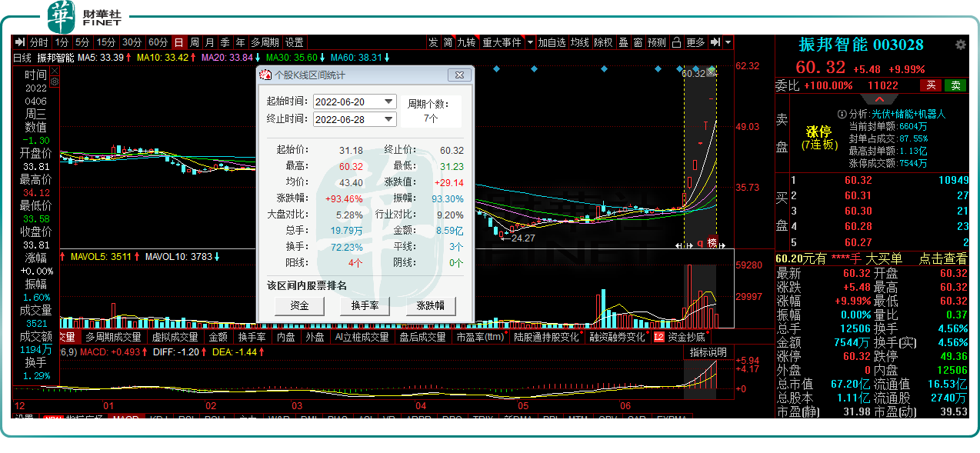Click the red 买 buy button
The width and height of the screenshot is (980, 453).
tap(931, 85)
